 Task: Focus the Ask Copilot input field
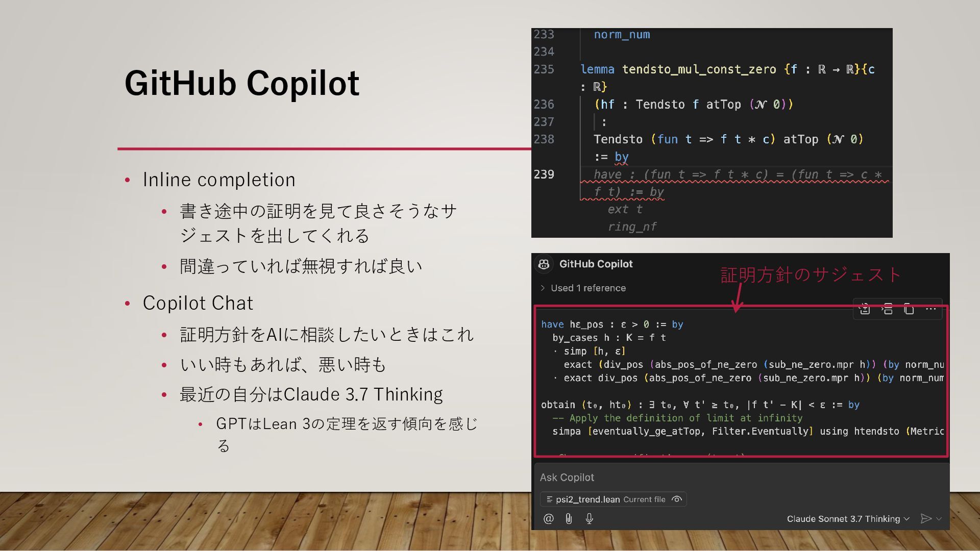coord(741,478)
